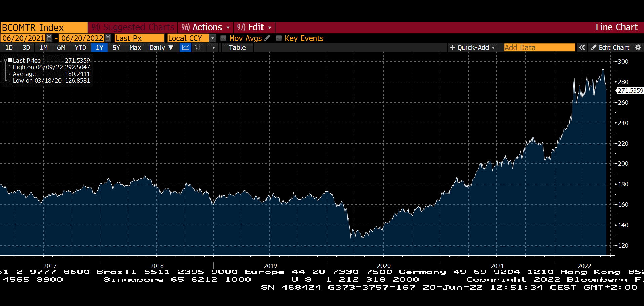Viewport: 644px width, 306px height.
Task: Open the Quick-Add dropdown
Action: [x=472, y=48]
